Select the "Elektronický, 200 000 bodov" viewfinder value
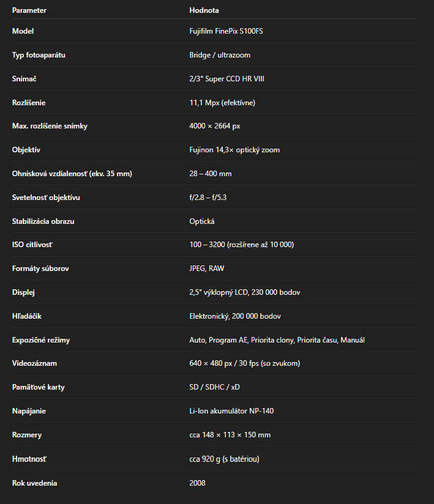 coord(235,316)
